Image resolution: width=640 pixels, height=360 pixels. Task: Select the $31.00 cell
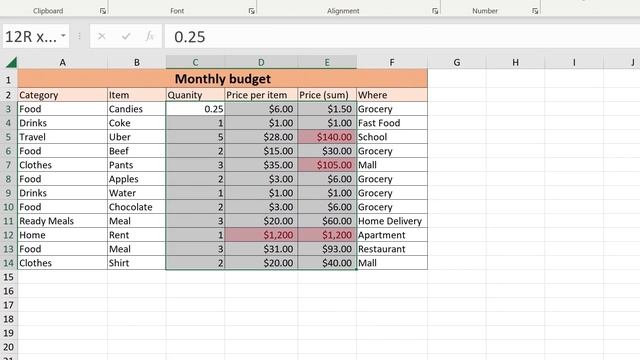coord(261,249)
